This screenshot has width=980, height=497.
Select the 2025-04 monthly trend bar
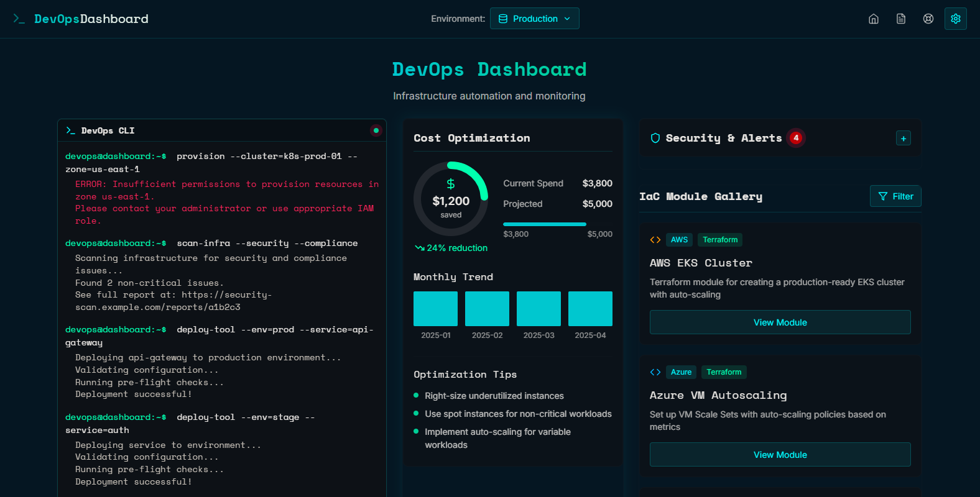(590, 309)
